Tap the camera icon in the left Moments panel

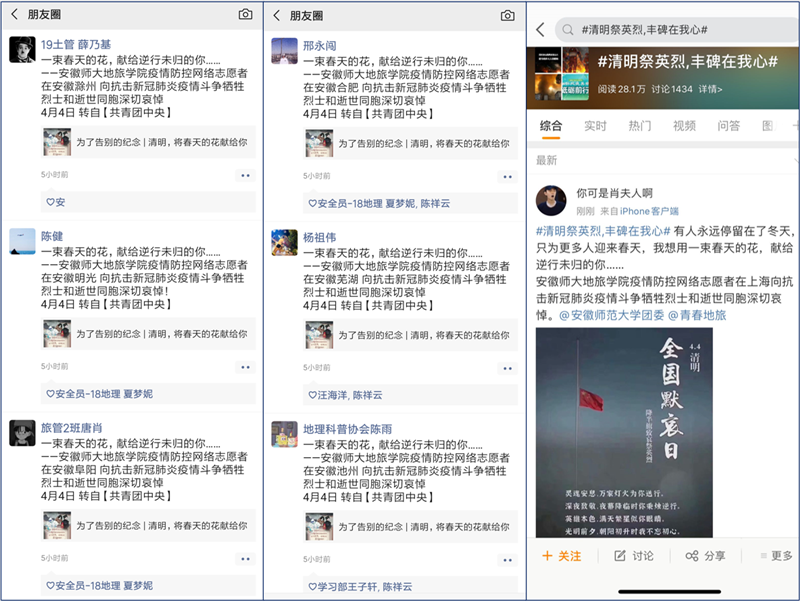pos(246,15)
